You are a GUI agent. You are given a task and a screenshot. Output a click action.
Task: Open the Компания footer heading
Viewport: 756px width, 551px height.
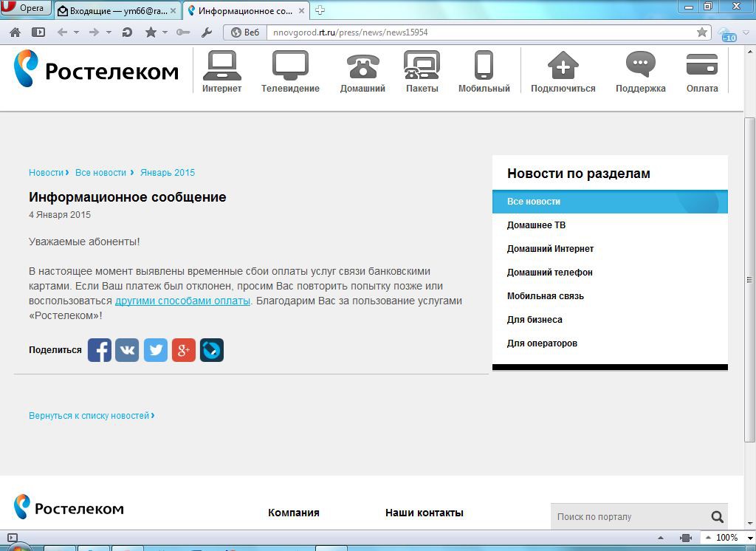click(x=294, y=513)
